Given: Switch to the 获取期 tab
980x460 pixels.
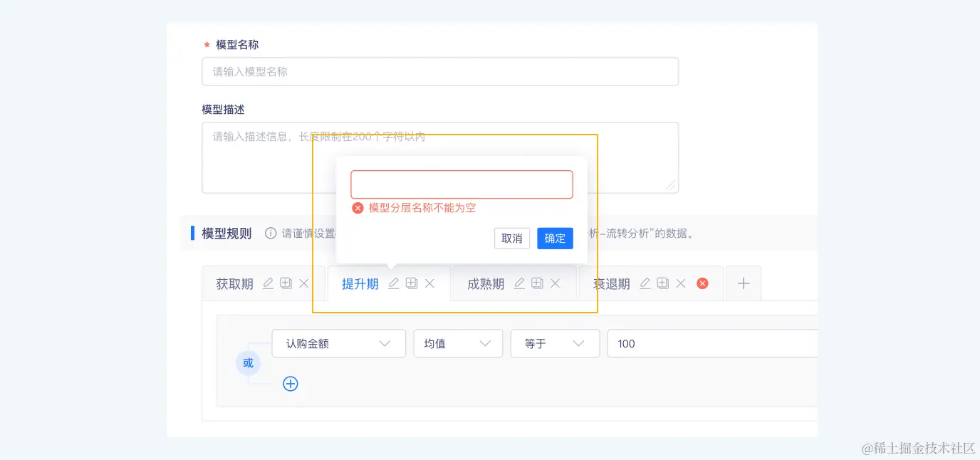Looking at the screenshot, I should (x=234, y=284).
